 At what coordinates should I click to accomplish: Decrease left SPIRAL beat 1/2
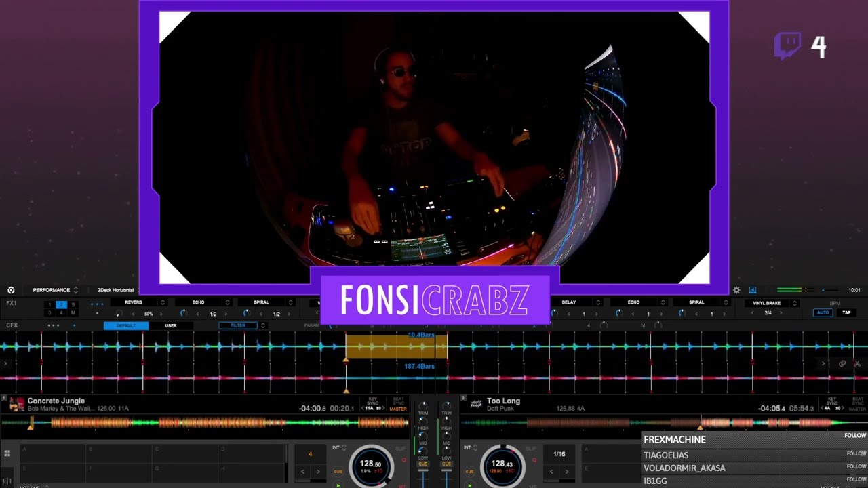coord(261,314)
